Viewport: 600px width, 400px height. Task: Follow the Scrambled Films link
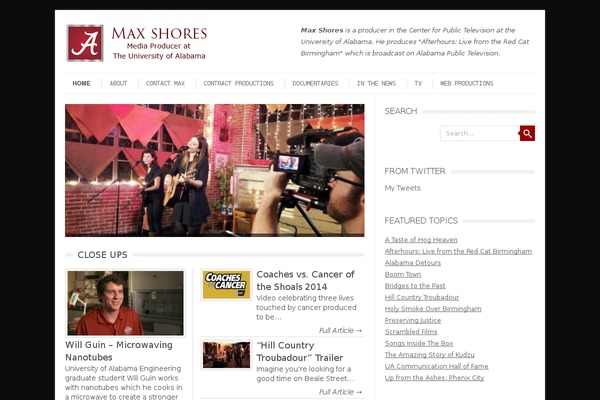[411, 331]
